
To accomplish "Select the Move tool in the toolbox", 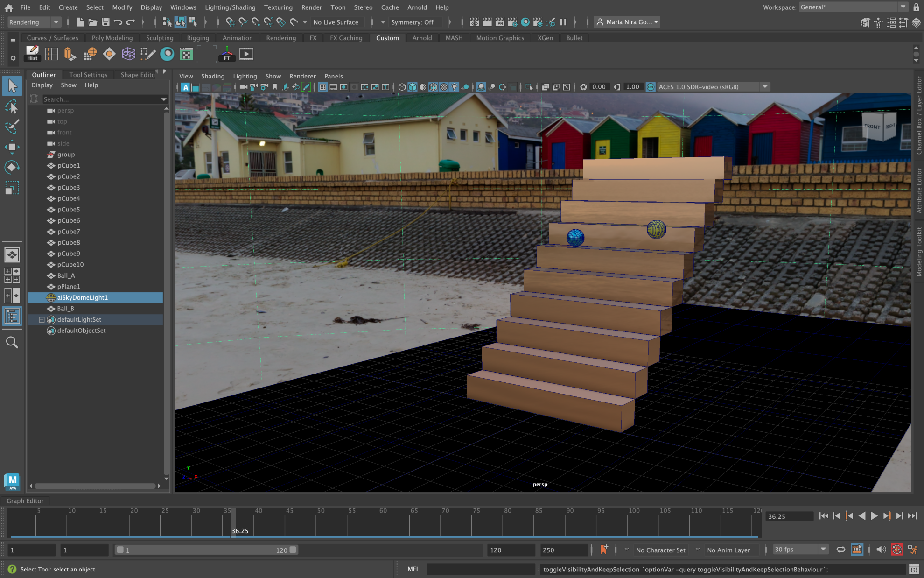I will [x=12, y=147].
